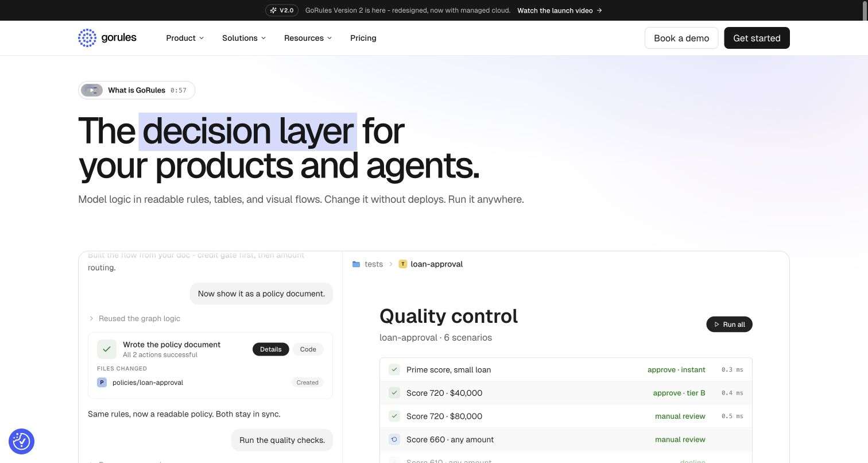The image size is (868, 463).
Task: Click the 0.5 ms timing value
Action: pos(733,416)
